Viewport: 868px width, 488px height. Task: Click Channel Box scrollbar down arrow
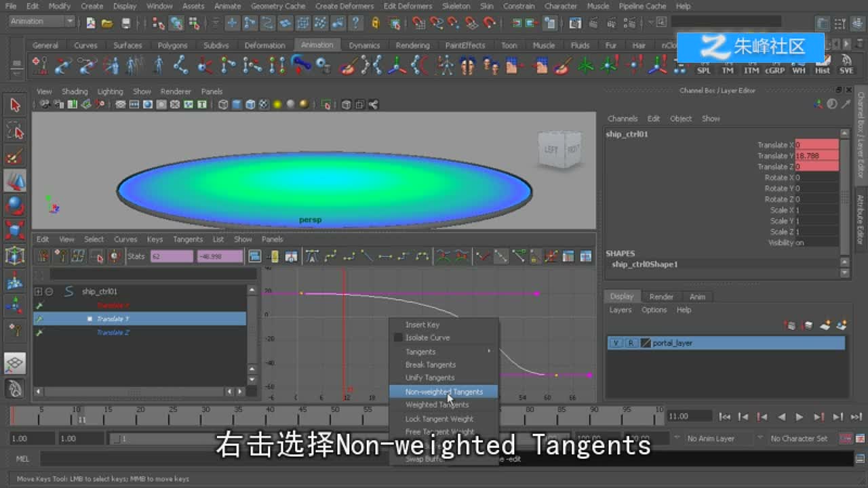(845, 273)
